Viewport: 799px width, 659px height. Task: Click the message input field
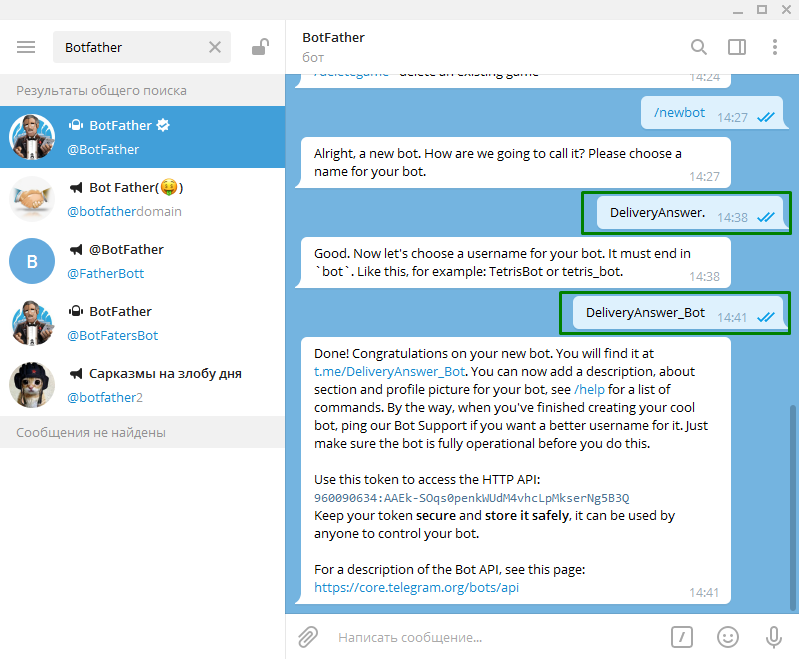coord(497,638)
